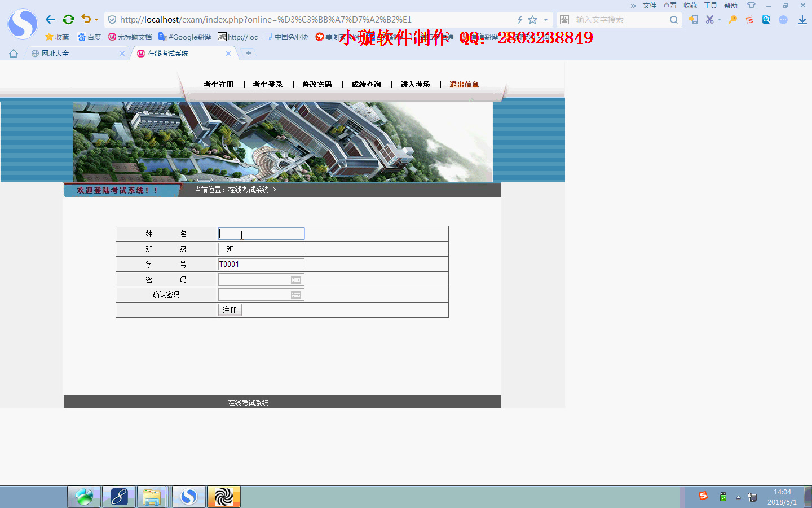Reload the page with the green refresh icon
Screen dimensions: 812x508
[x=68, y=19]
